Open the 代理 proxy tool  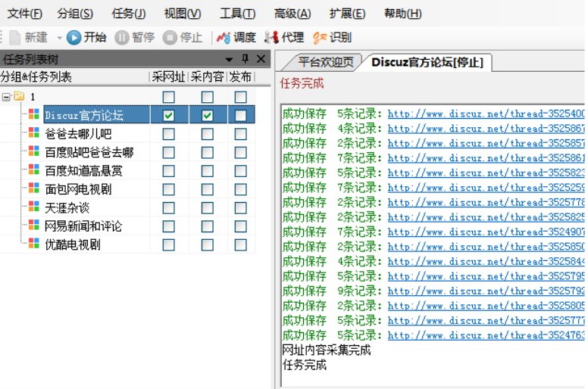click(x=284, y=37)
